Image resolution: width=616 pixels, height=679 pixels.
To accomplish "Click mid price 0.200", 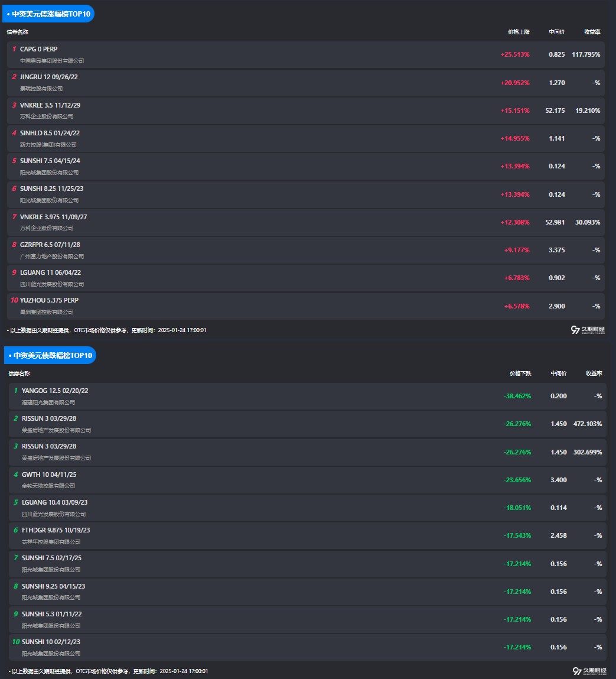I will point(559,396).
